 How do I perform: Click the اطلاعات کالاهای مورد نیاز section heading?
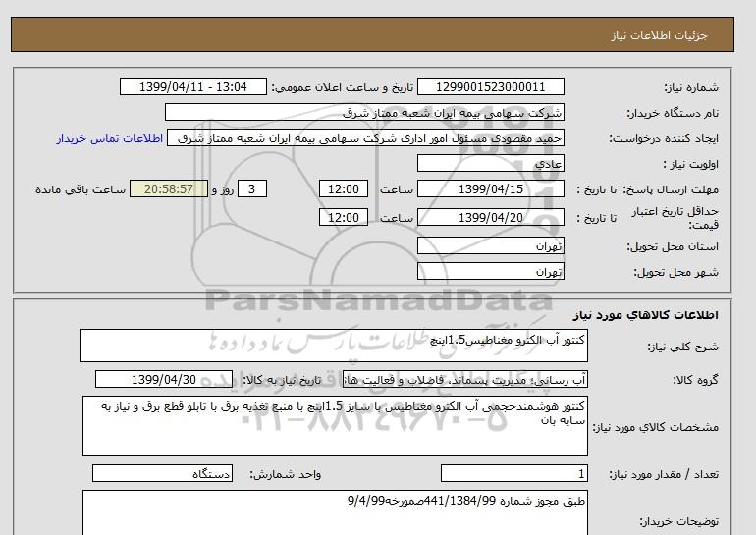(646, 315)
